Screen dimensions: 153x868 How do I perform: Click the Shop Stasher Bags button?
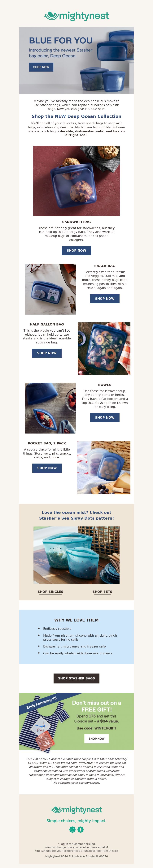pos(76,678)
